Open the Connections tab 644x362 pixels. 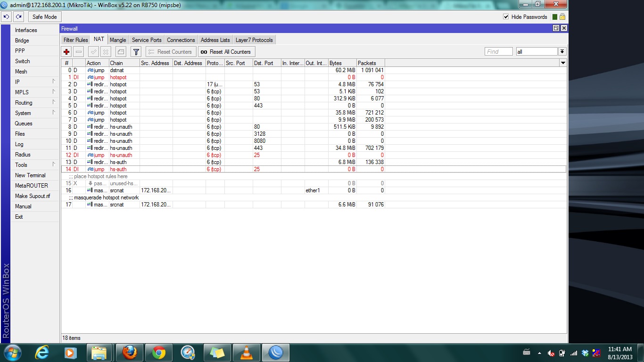point(181,40)
